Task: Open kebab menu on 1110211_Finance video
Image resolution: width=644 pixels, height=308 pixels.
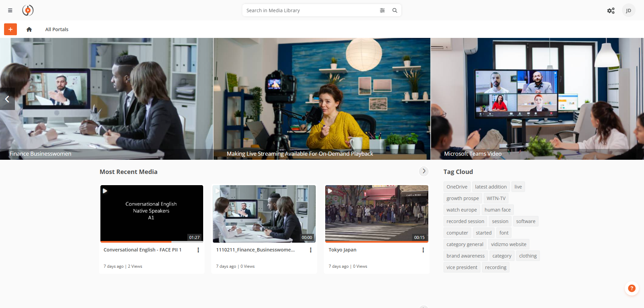Action: tap(310, 250)
